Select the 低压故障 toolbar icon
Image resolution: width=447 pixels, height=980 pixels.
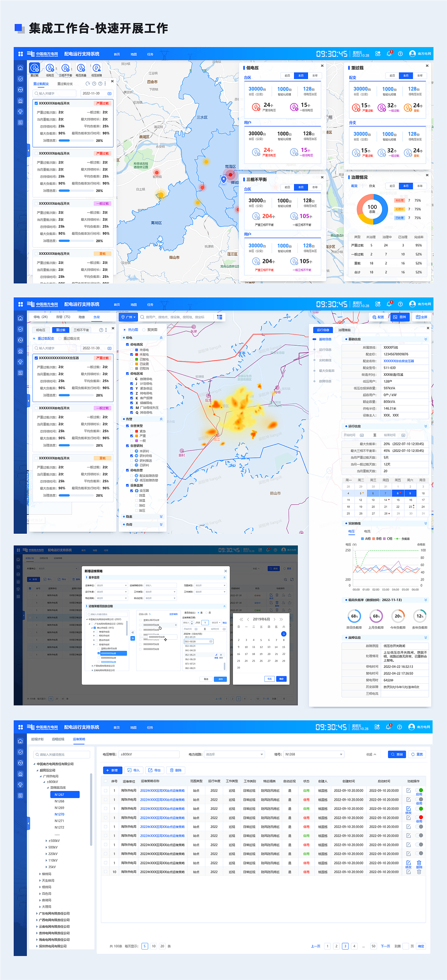pos(96,68)
